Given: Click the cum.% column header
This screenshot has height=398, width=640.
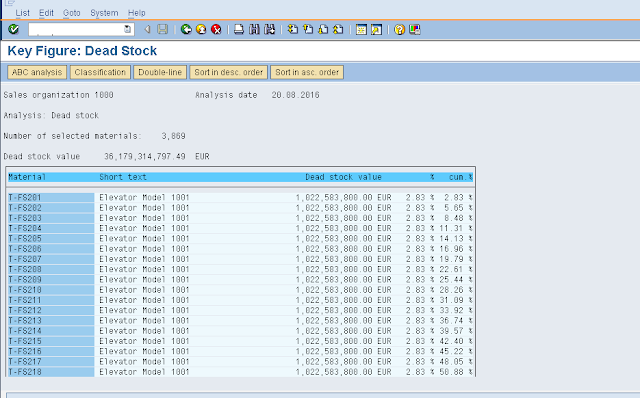Looking at the screenshot, I should [x=460, y=177].
